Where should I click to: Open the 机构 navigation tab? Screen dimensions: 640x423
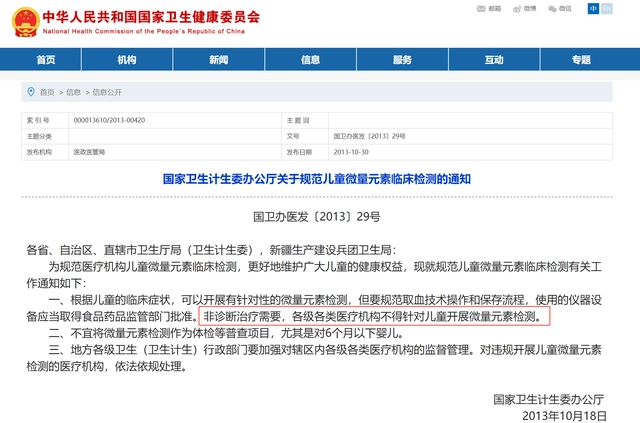(x=127, y=60)
